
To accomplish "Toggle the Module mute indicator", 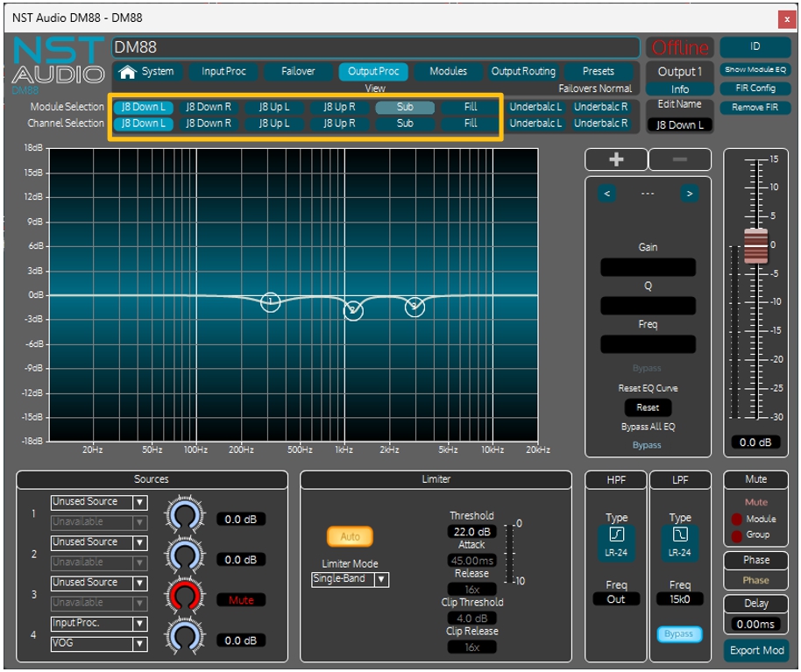I will pos(738,519).
